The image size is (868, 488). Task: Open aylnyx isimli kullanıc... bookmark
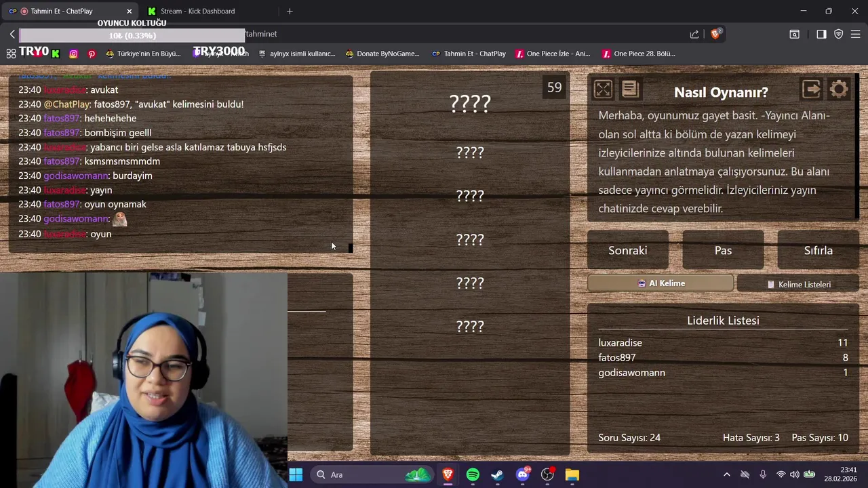coord(296,54)
